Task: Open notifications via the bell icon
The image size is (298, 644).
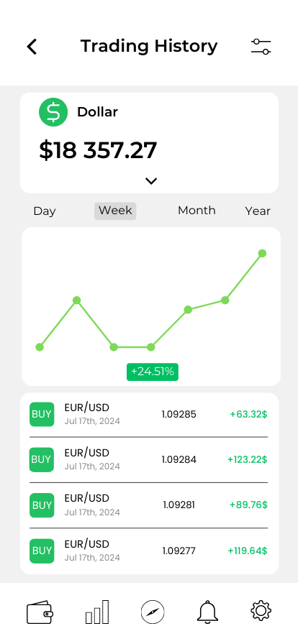Action: pyautogui.click(x=207, y=612)
